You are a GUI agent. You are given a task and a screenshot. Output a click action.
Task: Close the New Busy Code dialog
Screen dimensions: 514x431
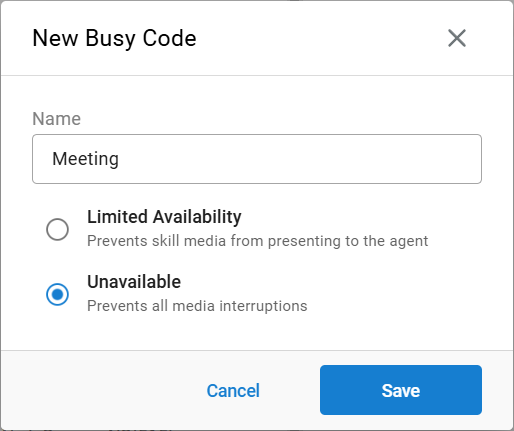tap(457, 38)
